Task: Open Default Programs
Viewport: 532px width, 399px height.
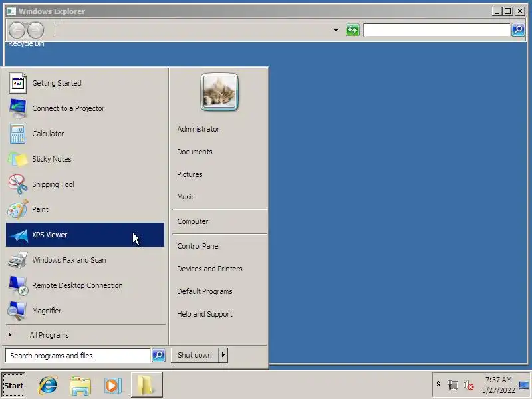Action: pyautogui.click(x=205, y=291)
